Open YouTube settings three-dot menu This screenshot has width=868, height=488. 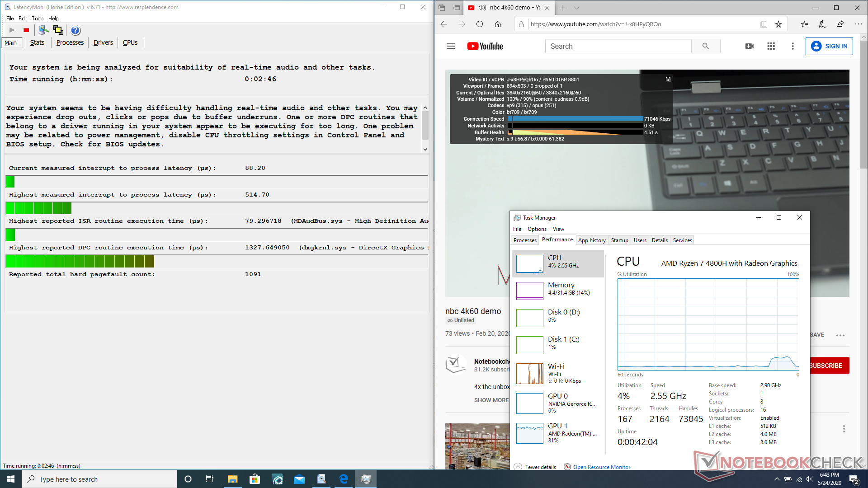pyautogui.click(x=793, y=46)
